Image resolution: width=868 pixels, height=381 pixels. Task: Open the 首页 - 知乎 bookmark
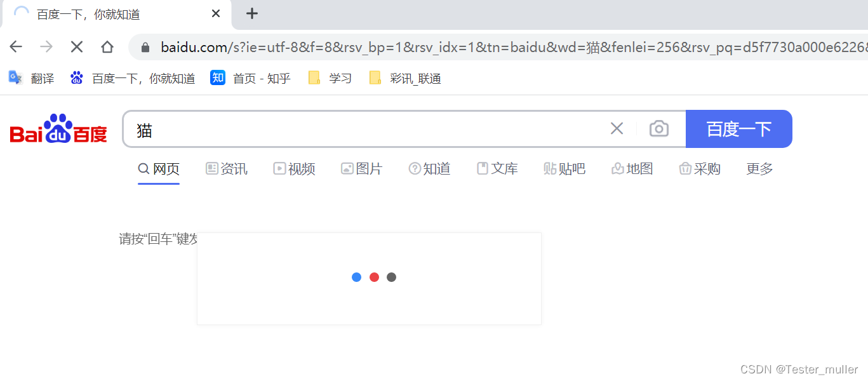(x=251, y=78)
